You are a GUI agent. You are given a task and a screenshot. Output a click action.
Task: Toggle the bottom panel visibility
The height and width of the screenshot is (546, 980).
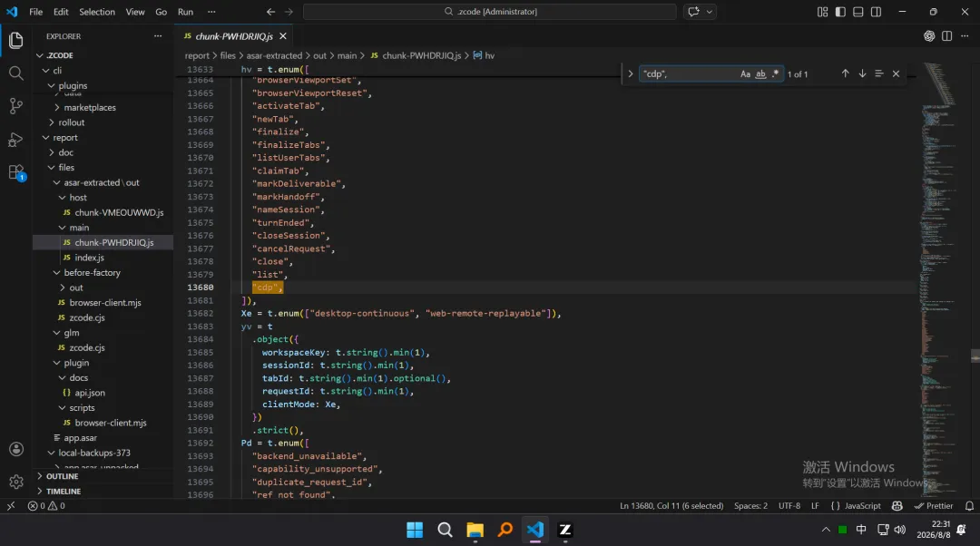(x=858, y=12)
